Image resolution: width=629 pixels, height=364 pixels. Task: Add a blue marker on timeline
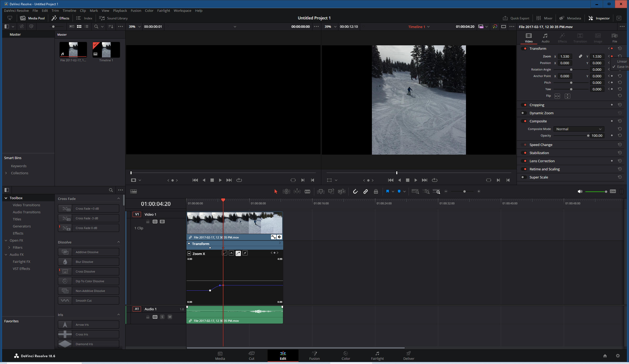point(399,192)
